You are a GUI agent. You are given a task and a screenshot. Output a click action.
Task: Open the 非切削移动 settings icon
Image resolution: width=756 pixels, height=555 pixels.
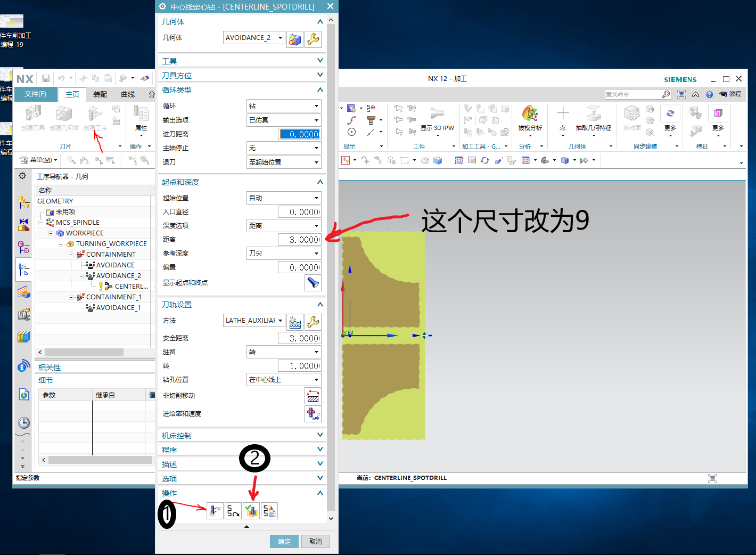tap(313, 395)
